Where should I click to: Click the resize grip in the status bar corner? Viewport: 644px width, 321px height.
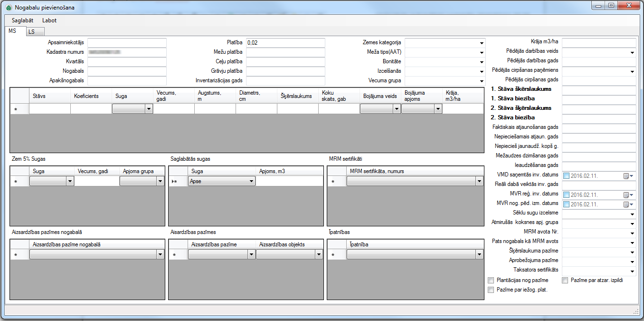[636, 311]
